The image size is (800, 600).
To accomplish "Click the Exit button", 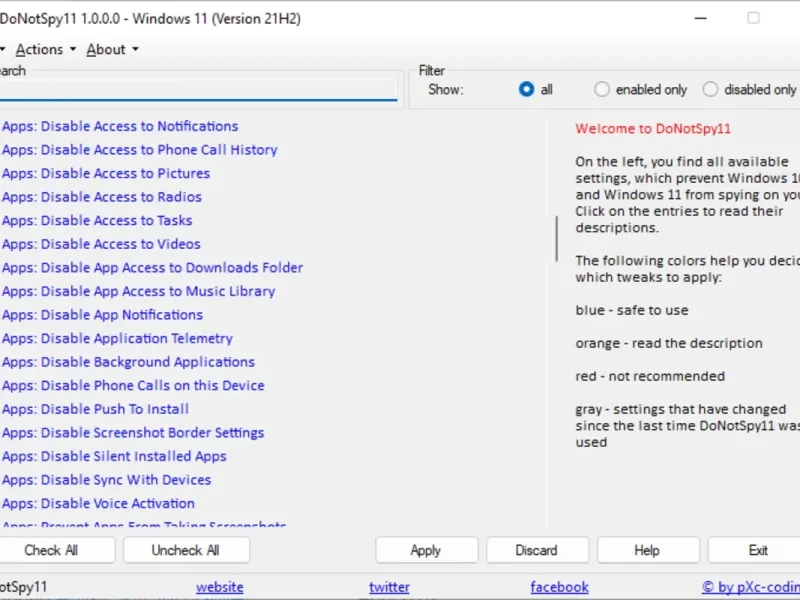I will (755, 550).
